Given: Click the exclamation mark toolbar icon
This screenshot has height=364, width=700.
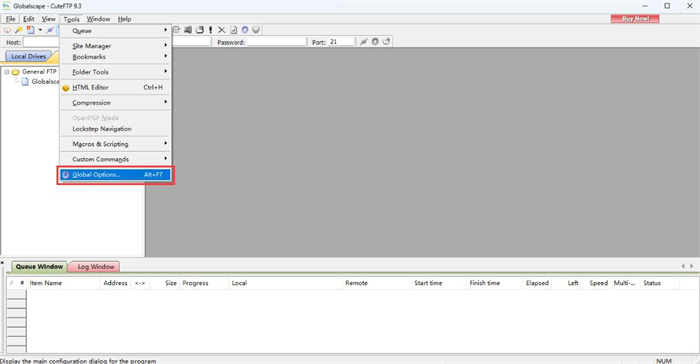Looking at the screenshot, I should tap(210, 30).
